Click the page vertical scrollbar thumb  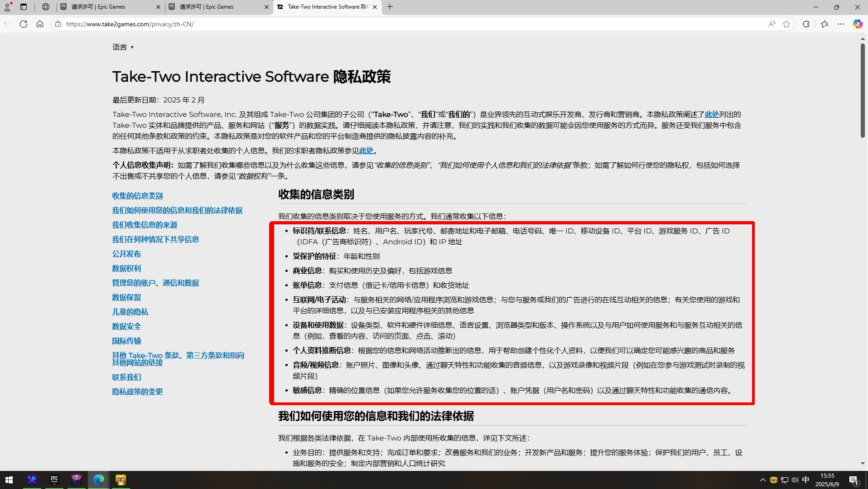coord(863,91)
